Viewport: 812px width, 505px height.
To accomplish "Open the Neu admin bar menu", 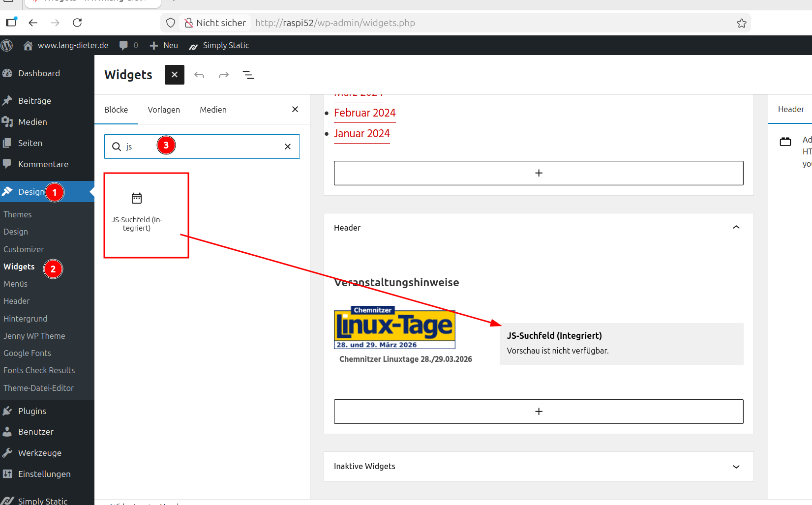I will (x=164, y=45).
